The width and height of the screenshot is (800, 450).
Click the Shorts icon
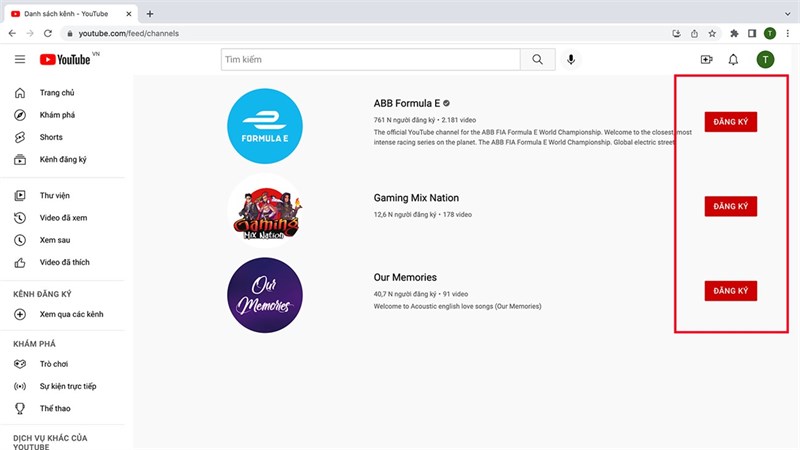[20, 137]
